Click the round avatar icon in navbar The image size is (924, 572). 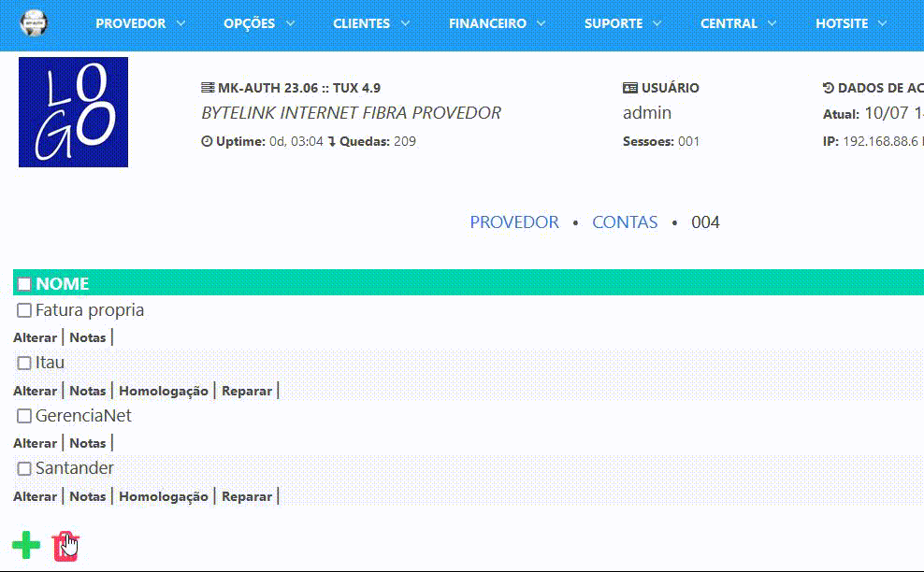tap(35, 22)
